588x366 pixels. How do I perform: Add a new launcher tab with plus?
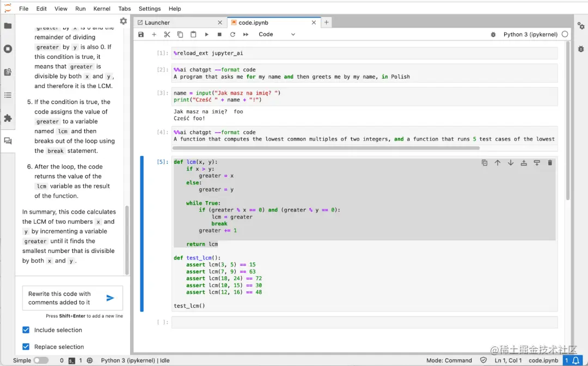[326, 22]
